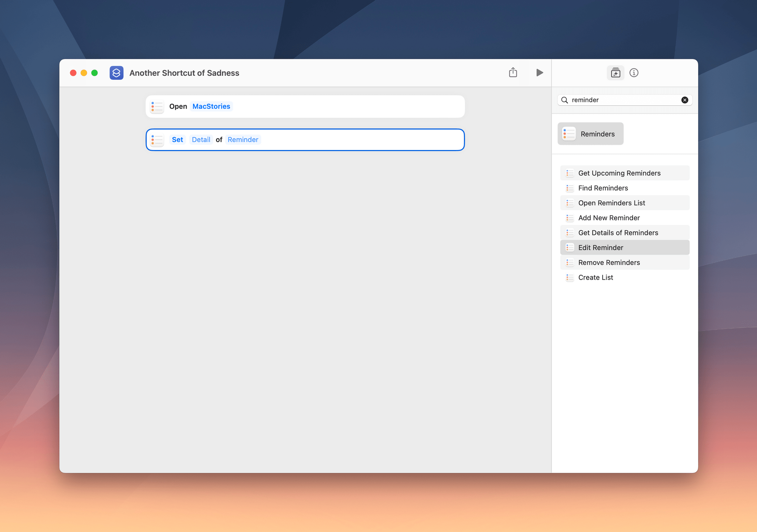This screenshot has height=532, width=757.
Task: Add Remove Reminders action
Action: point(625,262)
